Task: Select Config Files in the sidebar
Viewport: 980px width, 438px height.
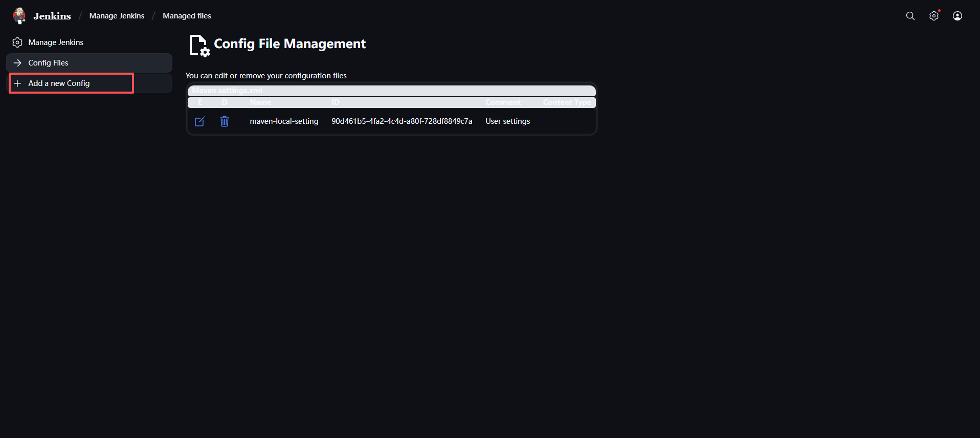Action: (48, 63)
